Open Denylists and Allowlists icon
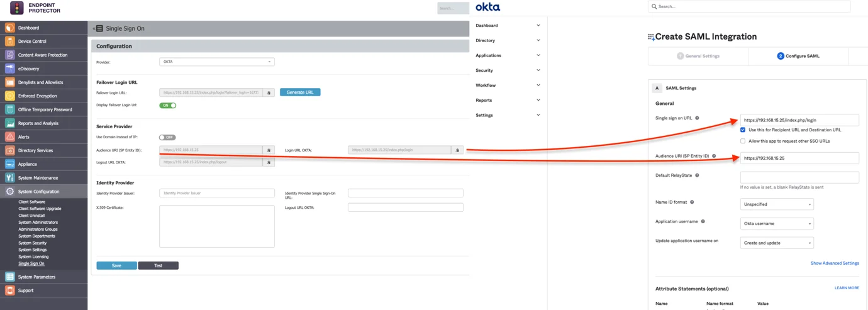Viewport: 868px width, 310px height. [x=9, y=82]
